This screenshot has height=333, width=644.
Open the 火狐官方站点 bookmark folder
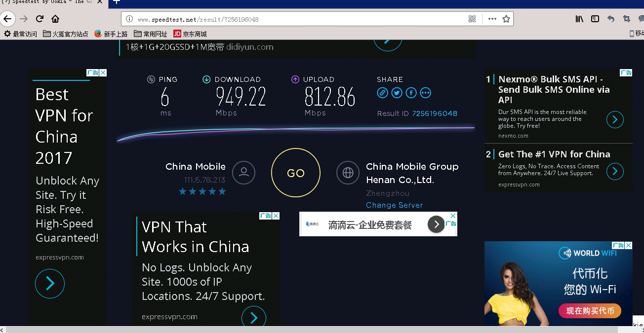66,34
